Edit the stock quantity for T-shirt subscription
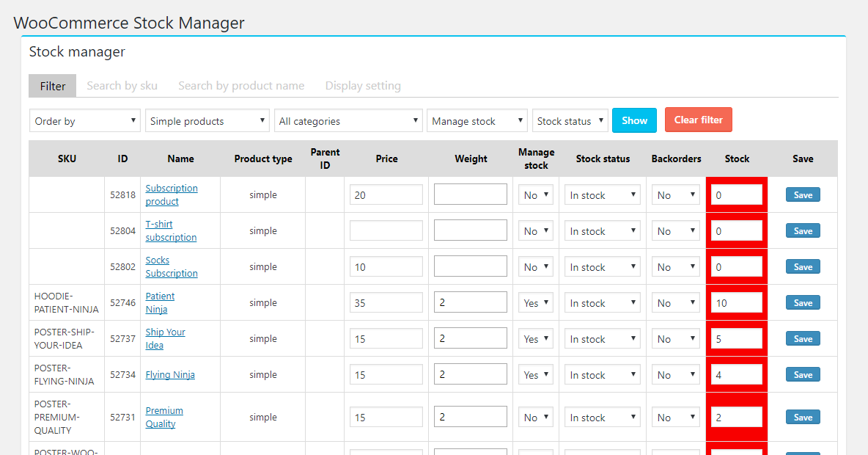The height and width of the screenshot is (455, 868). (x=737, y=231)
